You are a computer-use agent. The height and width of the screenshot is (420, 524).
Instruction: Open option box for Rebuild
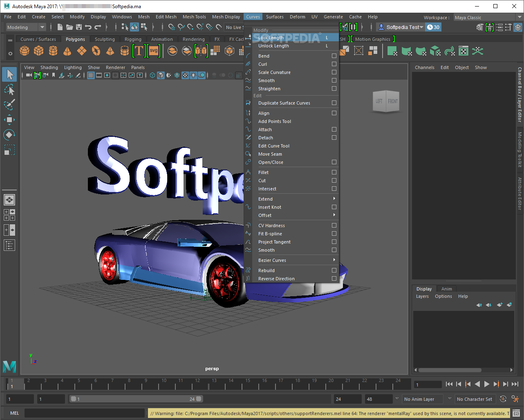point(334,270)
